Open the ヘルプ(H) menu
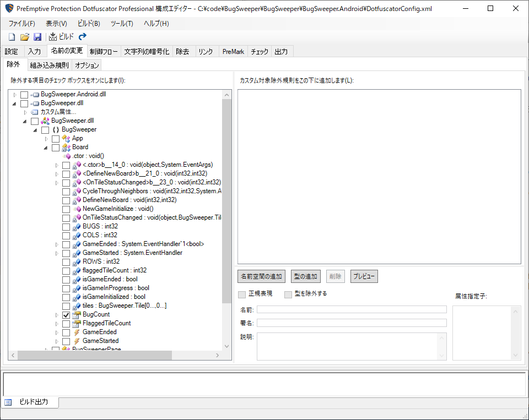This screenshot has width=529, height=420. click(156, 24)
